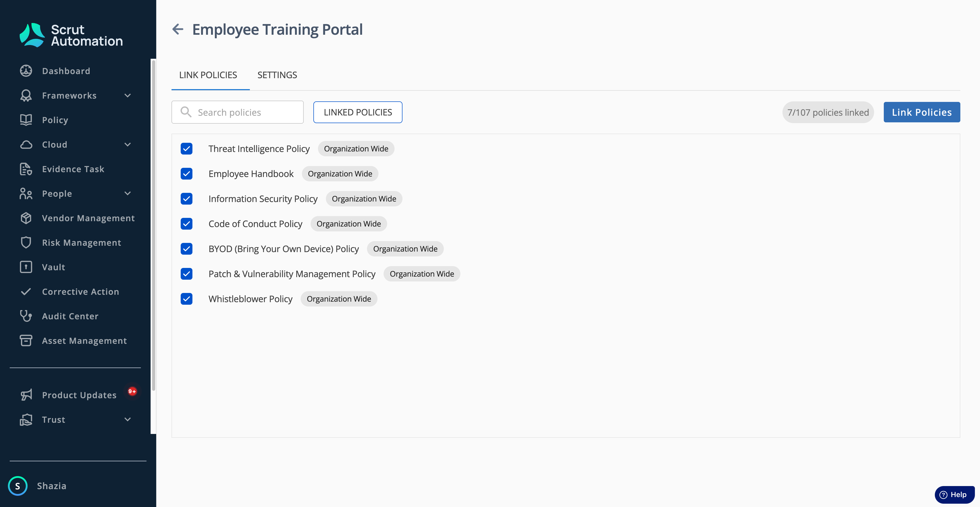This screenshot has width=980, height=507.
Task: Click Organization Wide tag on Employee Handbook
Action: [x=340, y=174]
